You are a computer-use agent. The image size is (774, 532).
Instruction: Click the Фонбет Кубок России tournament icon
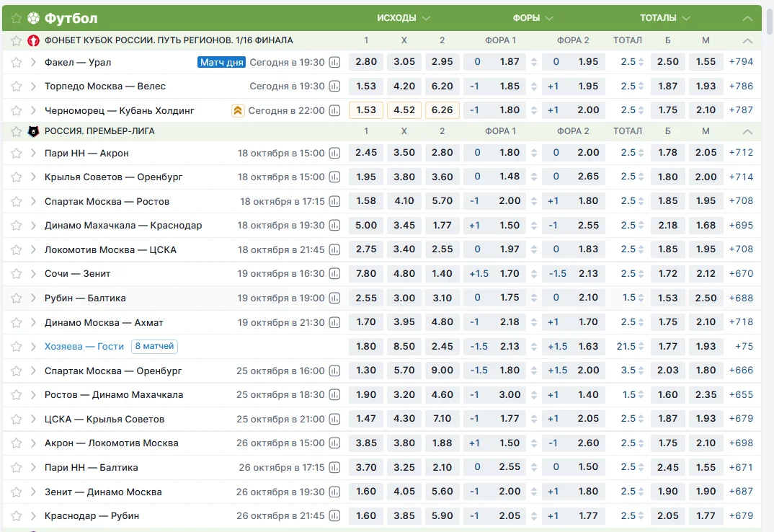[33, 40]
